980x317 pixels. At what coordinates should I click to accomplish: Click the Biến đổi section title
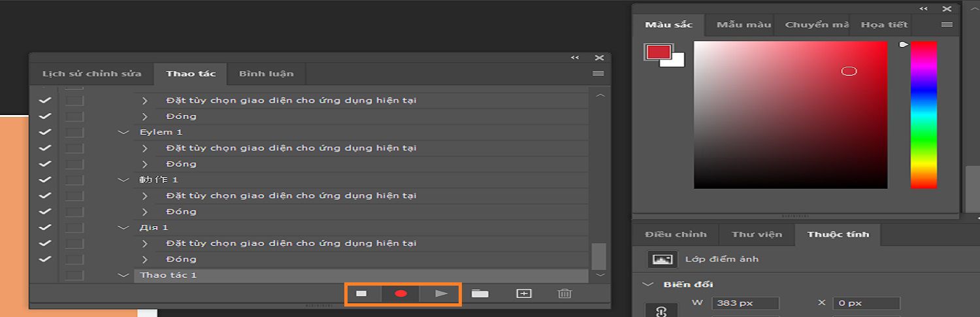[688, 284]
